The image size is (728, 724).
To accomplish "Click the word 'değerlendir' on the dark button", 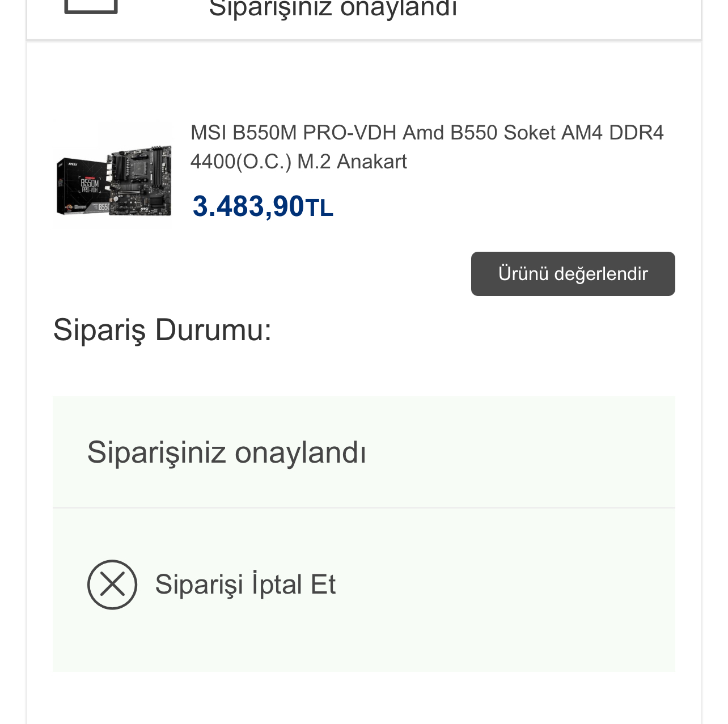I will pyautogui.click(x=600, y=274).
